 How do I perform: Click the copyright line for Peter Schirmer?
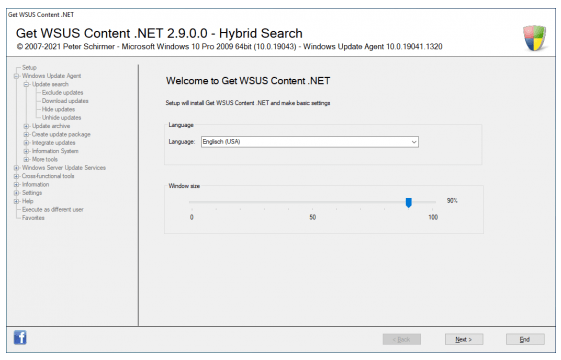point(230,47)
